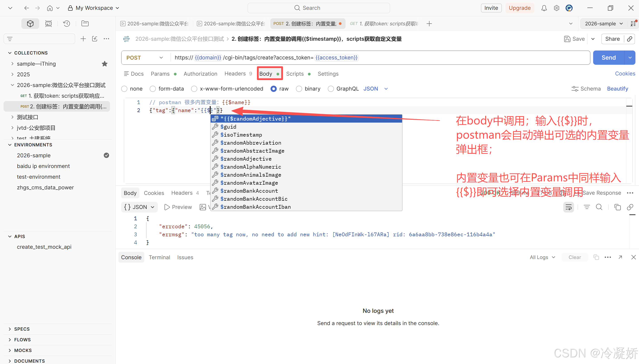Select the raw body type
Screen dimensions: 639x364
coord(274,89)
